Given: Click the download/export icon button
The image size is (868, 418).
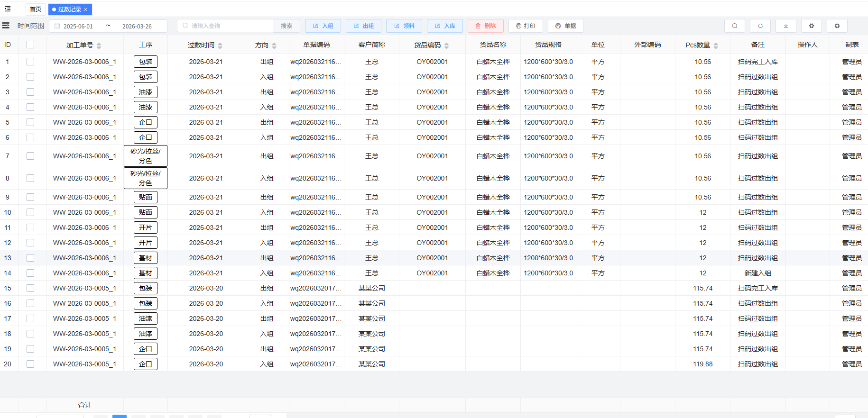Looking at the screenshot, I should (785, 26).
